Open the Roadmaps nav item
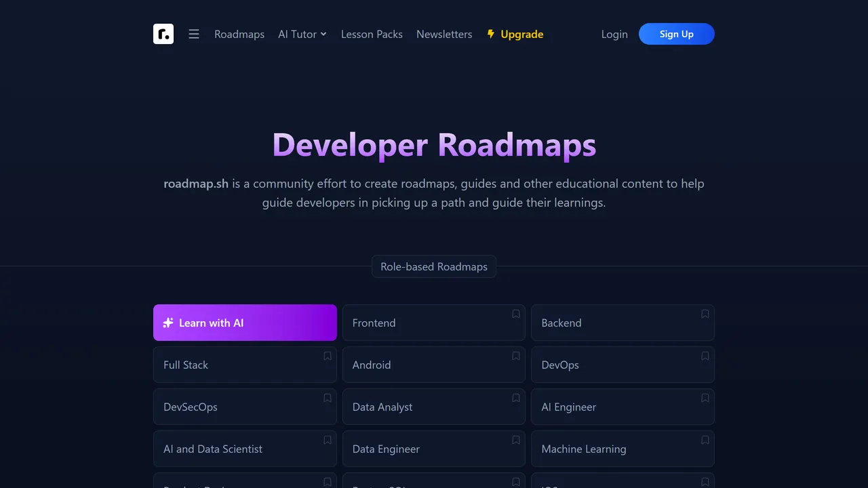The image size is (868, 488). pyautogui.click(x=239, y=34)
